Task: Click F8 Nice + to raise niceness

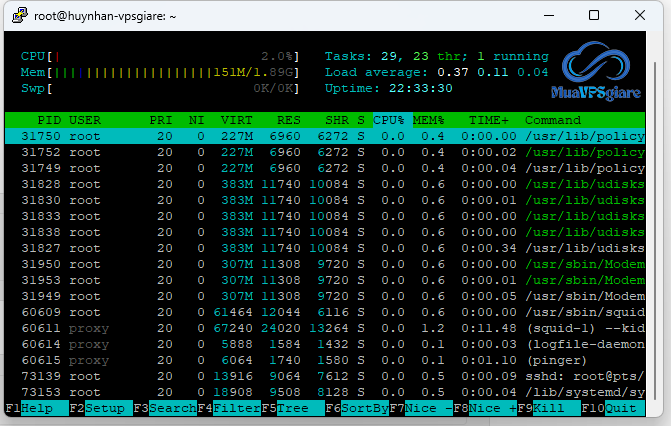Action: (492, 408)
